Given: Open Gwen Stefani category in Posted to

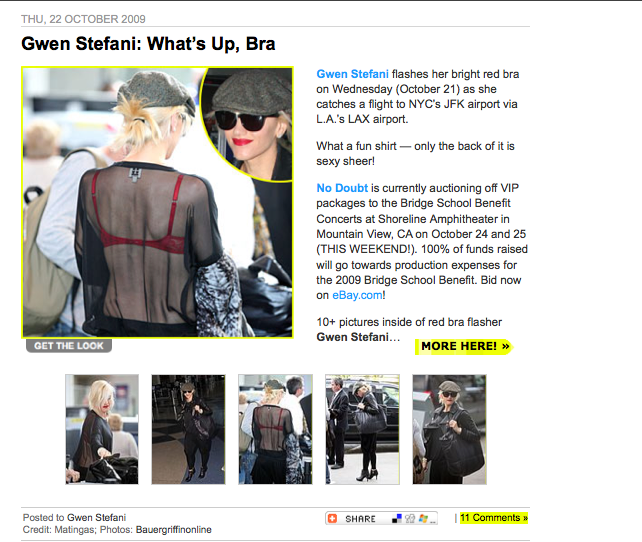Looking at the screenshot, I should coord(97,517).
